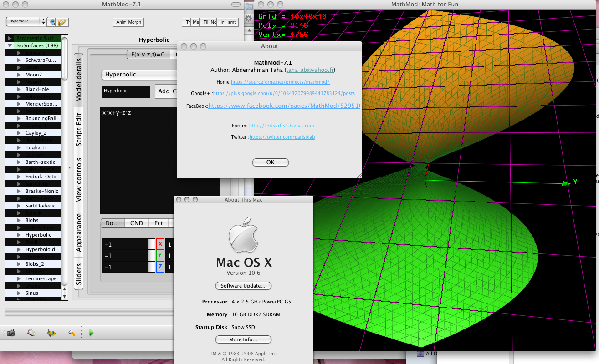Toggle the smt smooth button
Image resolution: width=599 pixels, height=364 pixels.
coord(232,22)
